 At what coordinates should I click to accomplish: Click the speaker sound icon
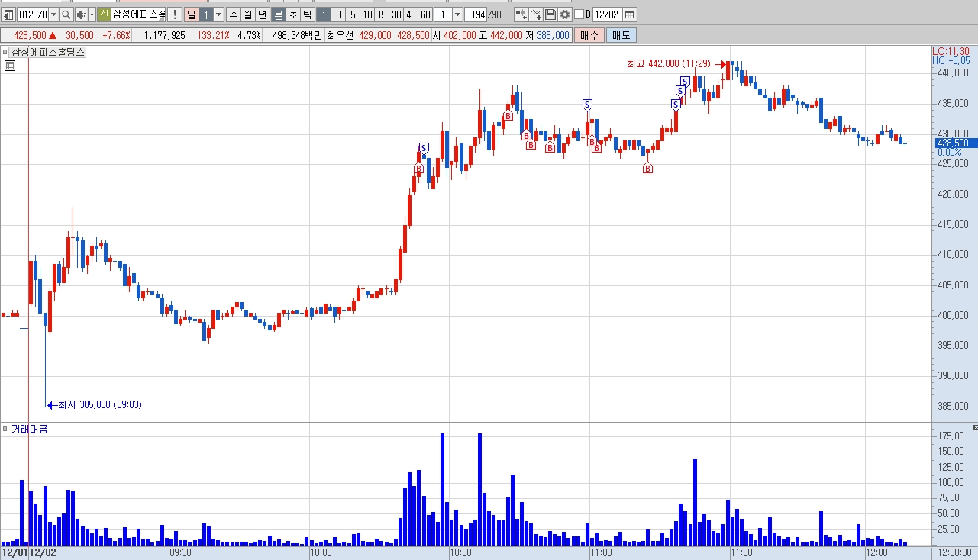pos(81,14)
